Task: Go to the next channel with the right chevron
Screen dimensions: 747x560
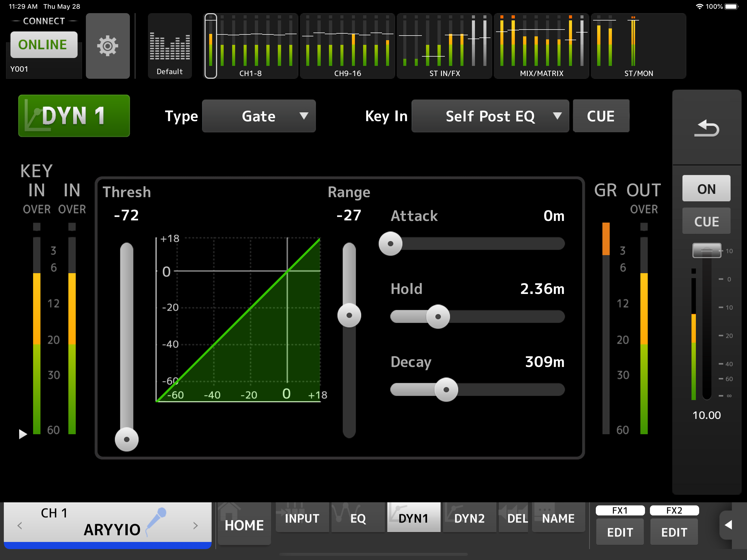Action: point(195,526)
